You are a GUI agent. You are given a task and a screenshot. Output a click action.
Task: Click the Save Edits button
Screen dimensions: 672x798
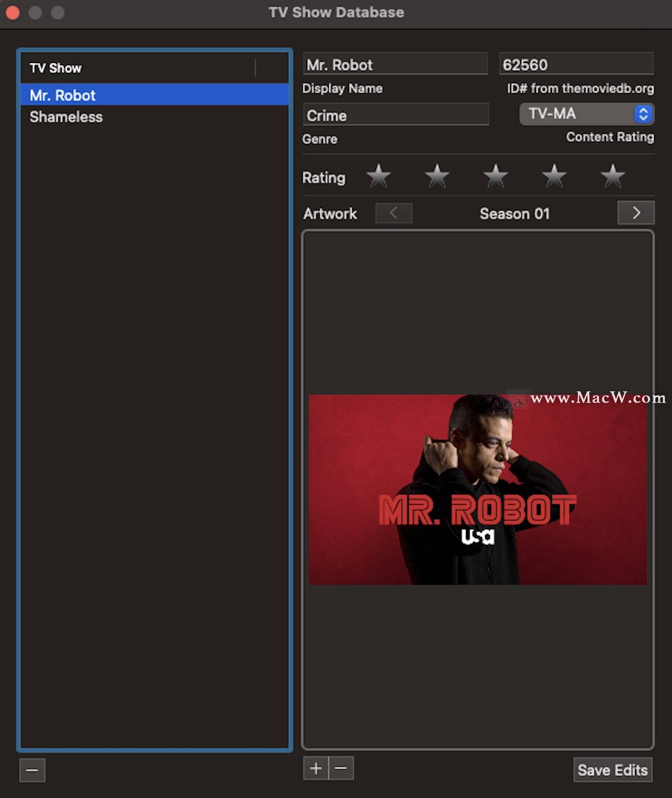(613, 770)
